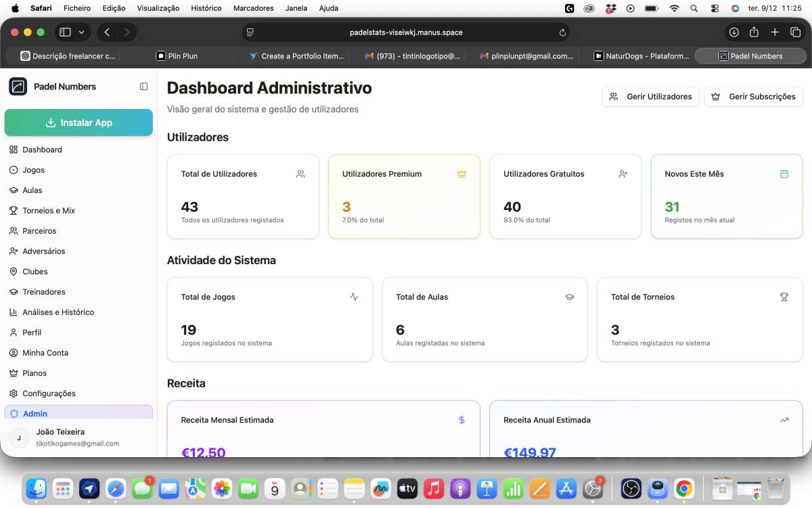The height and width of the screenshot is (508, 812).
Task: Open Configurações in the sidebar
Action: pos(78,394)
